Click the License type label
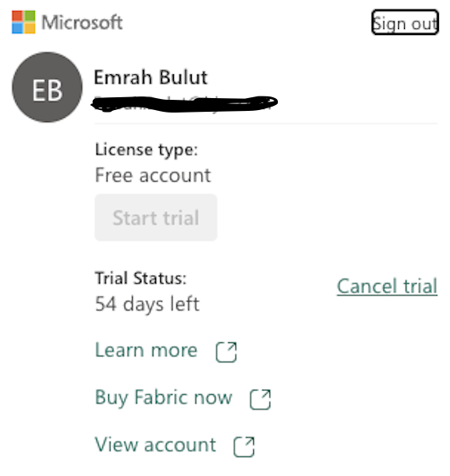450x476 pixels. pos(147,150)
